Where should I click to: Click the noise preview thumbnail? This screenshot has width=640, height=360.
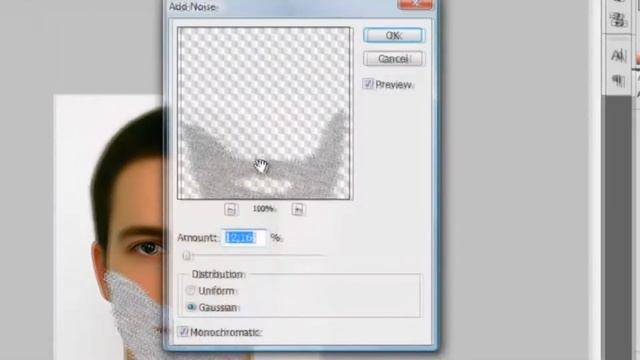click(264, 113)
